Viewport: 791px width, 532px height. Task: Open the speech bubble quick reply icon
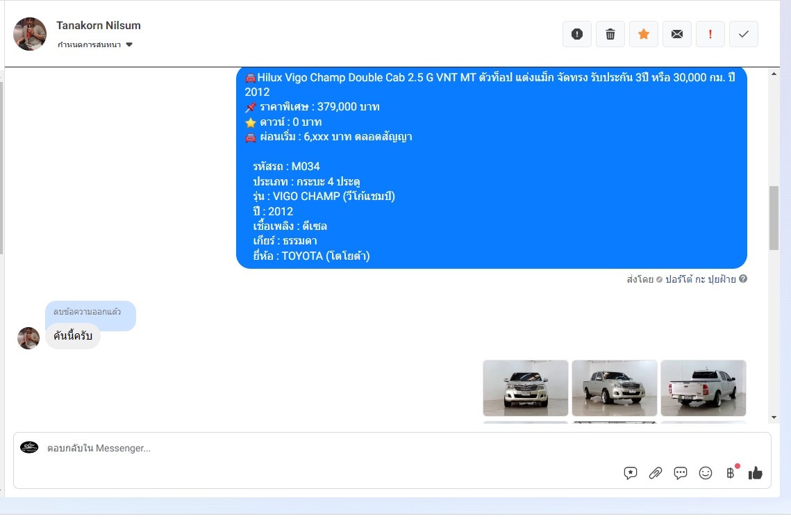[x=681, y=473]
